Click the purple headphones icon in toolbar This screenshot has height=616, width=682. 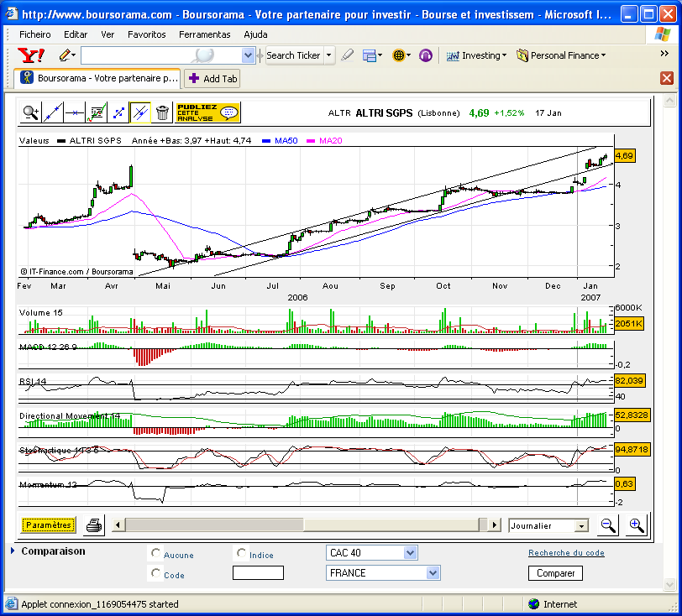pos(425,55)
